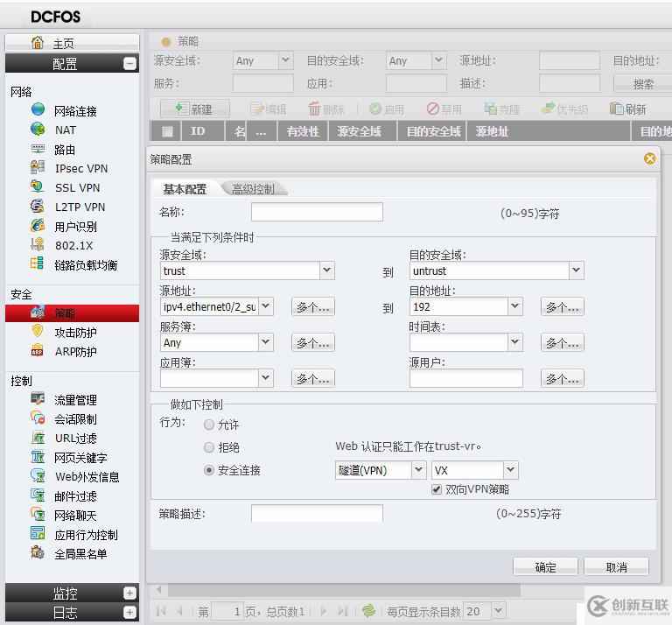The image size is (672, 625).
Task: Open the NAT icon in sidebar
Action: tap(38, 130)
